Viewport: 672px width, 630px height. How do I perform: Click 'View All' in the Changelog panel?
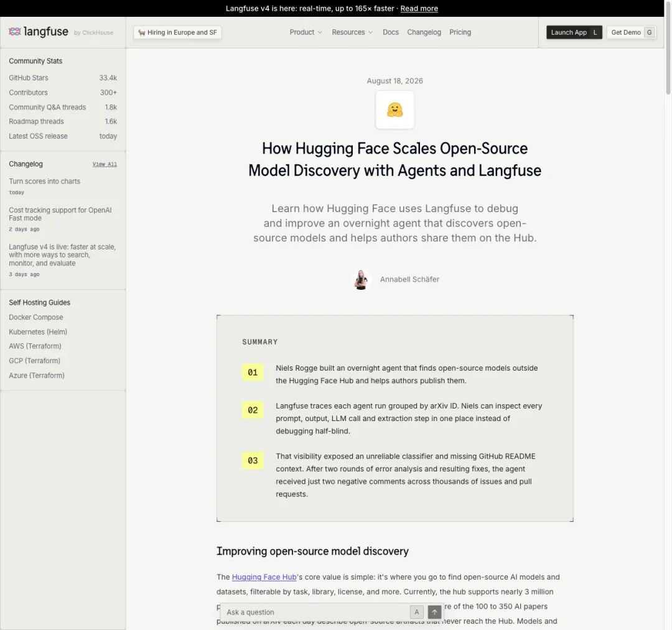click(x=105, y=164)
